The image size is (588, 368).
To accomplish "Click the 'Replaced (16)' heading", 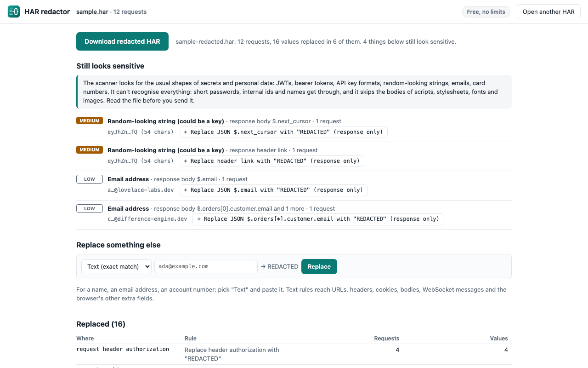I will click(x=101, y=324).
